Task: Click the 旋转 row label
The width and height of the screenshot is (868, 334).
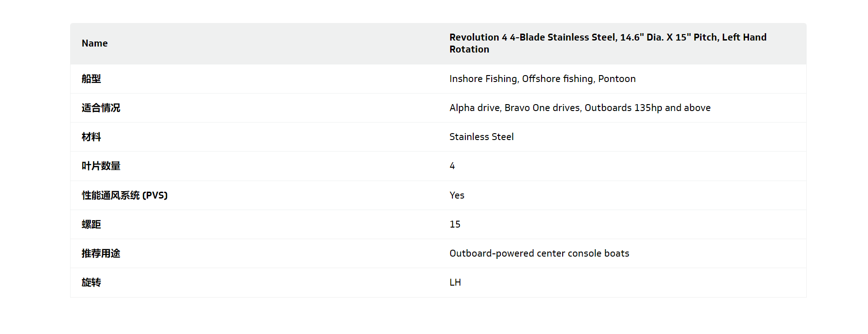Action: 91,282
